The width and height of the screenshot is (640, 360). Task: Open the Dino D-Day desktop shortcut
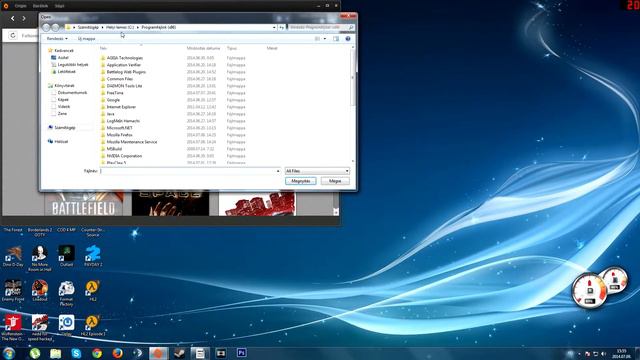click(13, 256)
